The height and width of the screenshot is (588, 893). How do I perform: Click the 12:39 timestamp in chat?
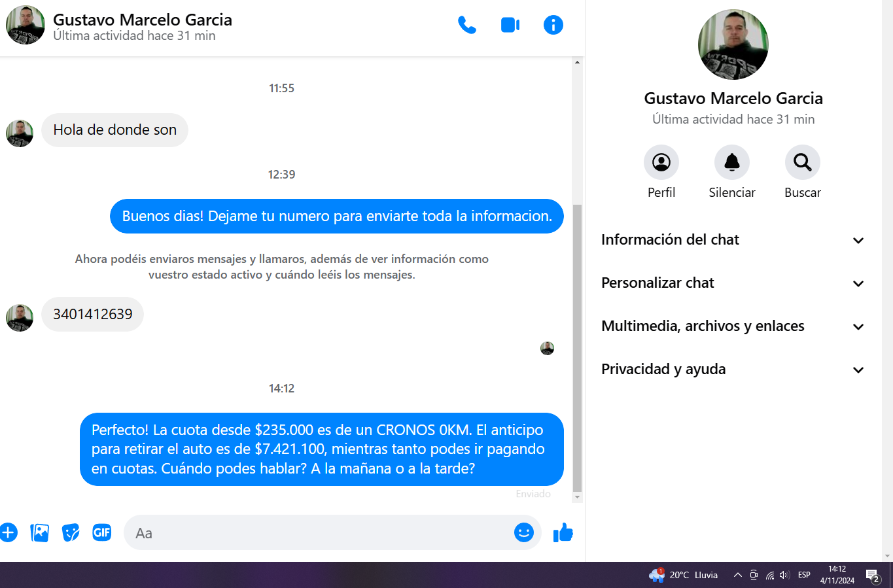click(282, 175)
